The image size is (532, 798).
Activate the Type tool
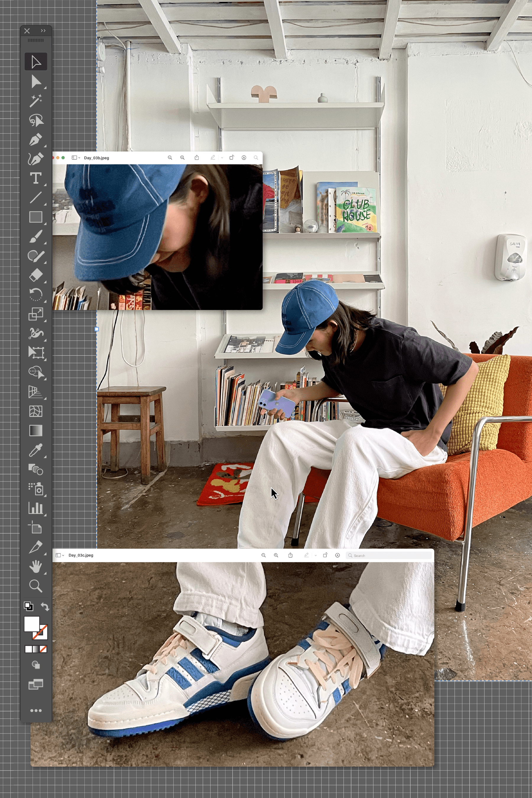coord(36,178)
